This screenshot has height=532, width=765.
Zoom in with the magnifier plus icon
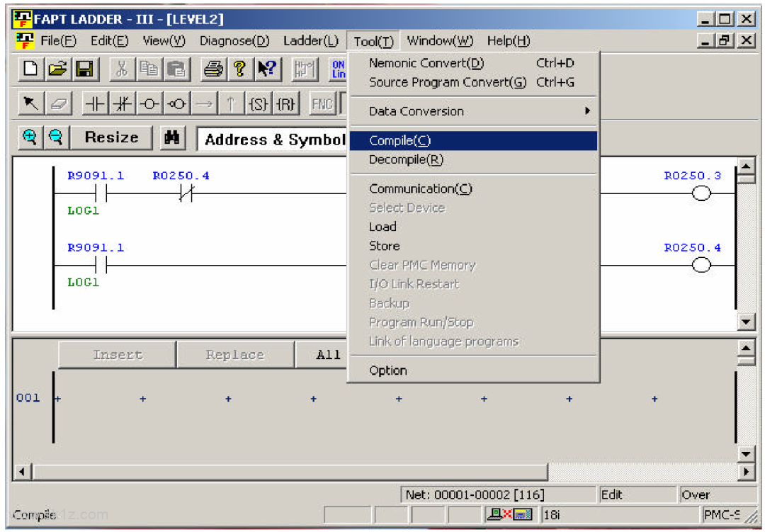click(30, 137)
